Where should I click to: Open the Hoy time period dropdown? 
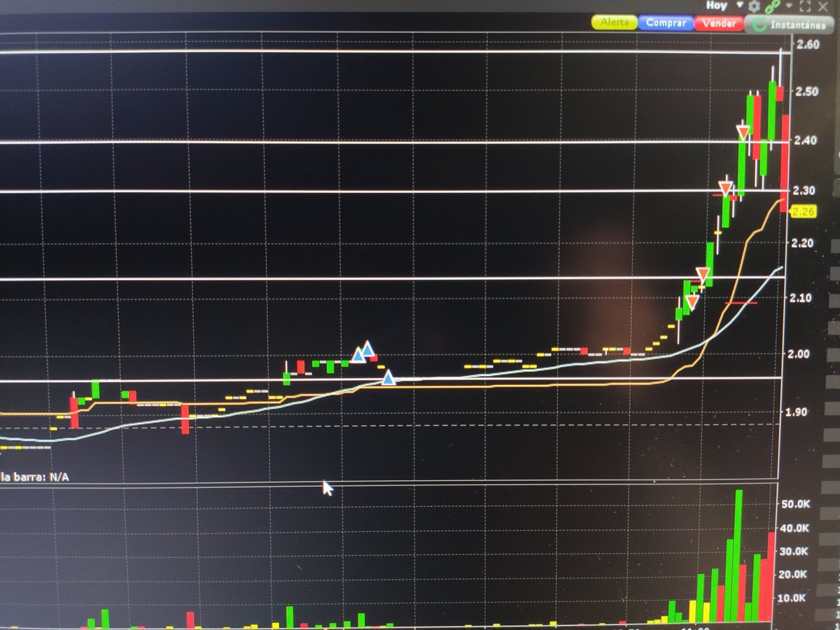click(x=724, y=6)
